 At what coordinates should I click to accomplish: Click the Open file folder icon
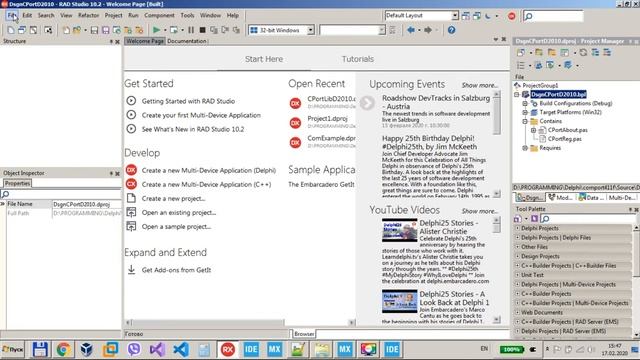pos(76,30)
